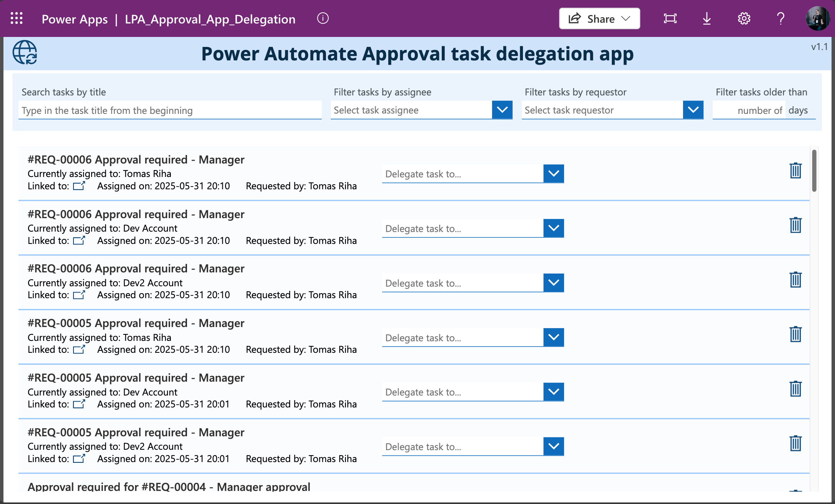Open linked item for REQ-00006 Dev Account task
Screen dimensions: 835x504
[79, 240]
